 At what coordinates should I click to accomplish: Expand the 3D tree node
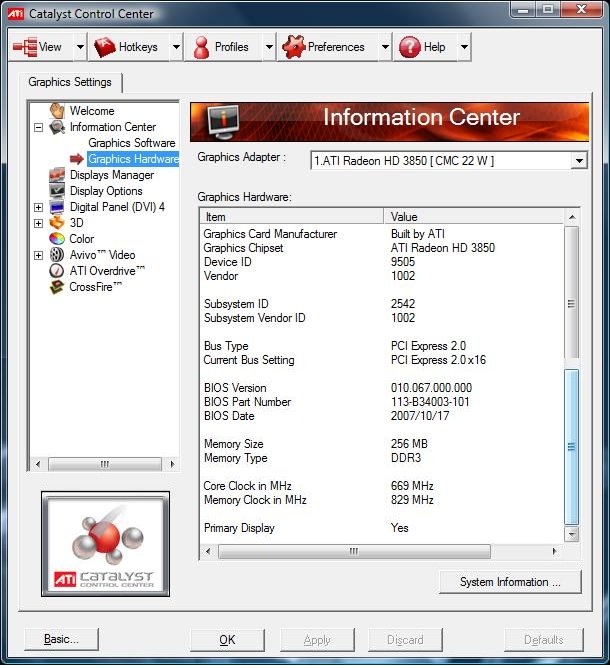click(x=38, y=223)
